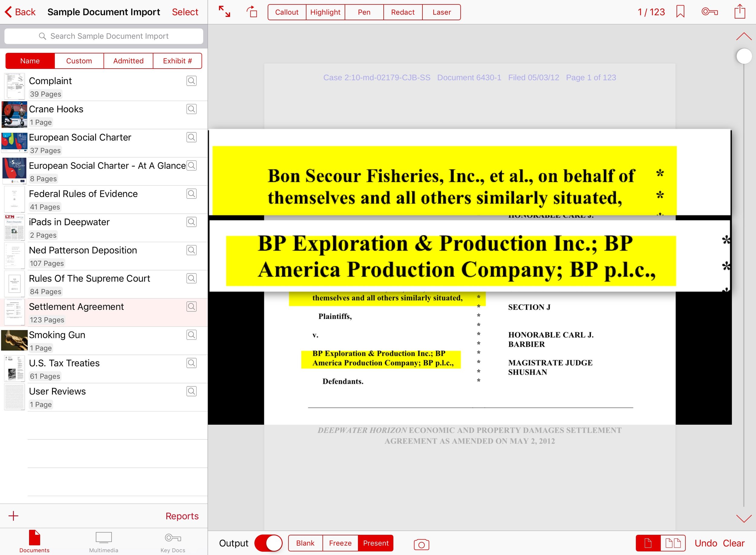Activate the Laser tool
The image size is (756, 555).
442,12
